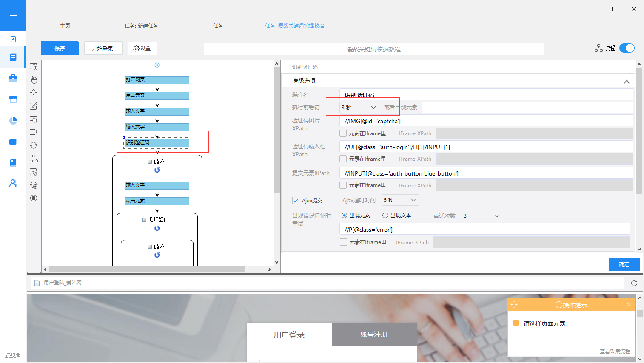Select the captcha recognition magnifier tool
The height and width of the screenshot is (363, 644).
(x=34, y=119)
